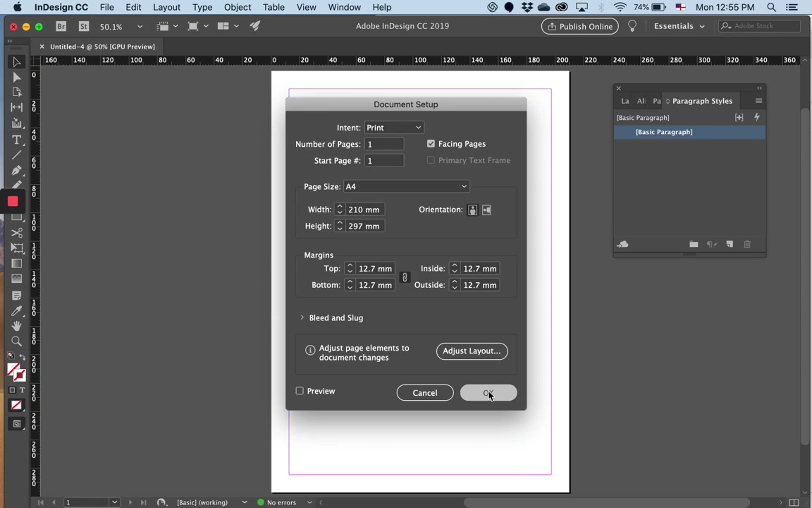Open Adobe Bridge from toolbar
The image size is (812, 508).
tap(61, 26)
